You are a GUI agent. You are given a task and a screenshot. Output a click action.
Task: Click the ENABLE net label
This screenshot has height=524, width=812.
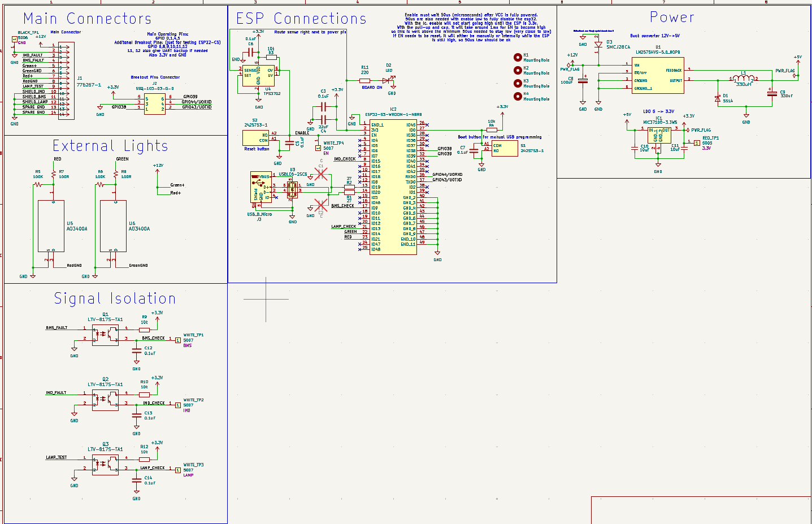[x=302, y=133]
